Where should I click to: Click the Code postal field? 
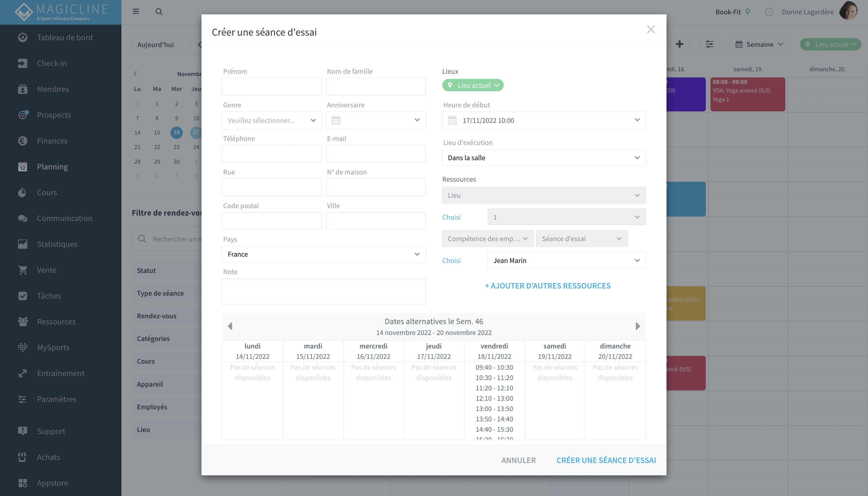click(272, 221)
